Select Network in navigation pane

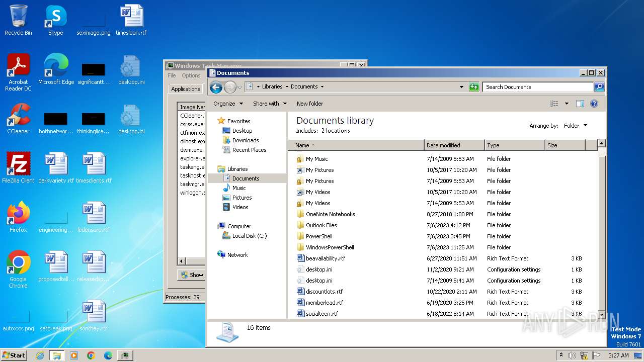coord(237,255)
